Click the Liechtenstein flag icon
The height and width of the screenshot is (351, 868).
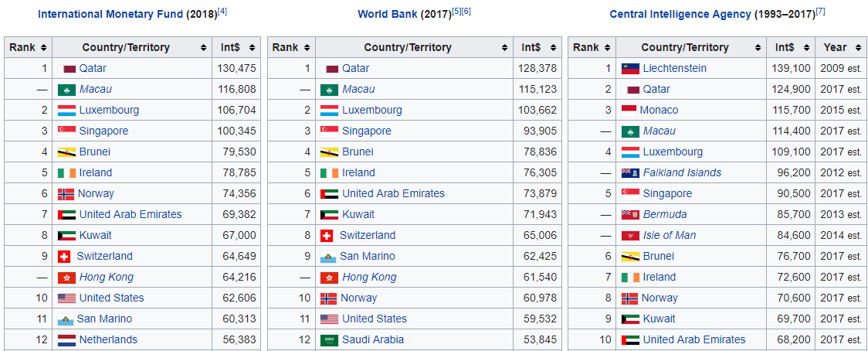629,68
